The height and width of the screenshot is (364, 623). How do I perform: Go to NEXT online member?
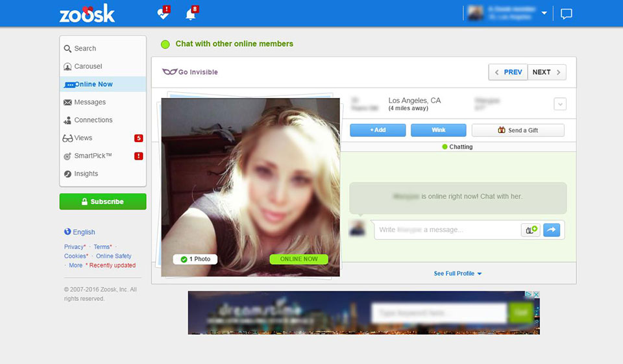coord(546,72)
